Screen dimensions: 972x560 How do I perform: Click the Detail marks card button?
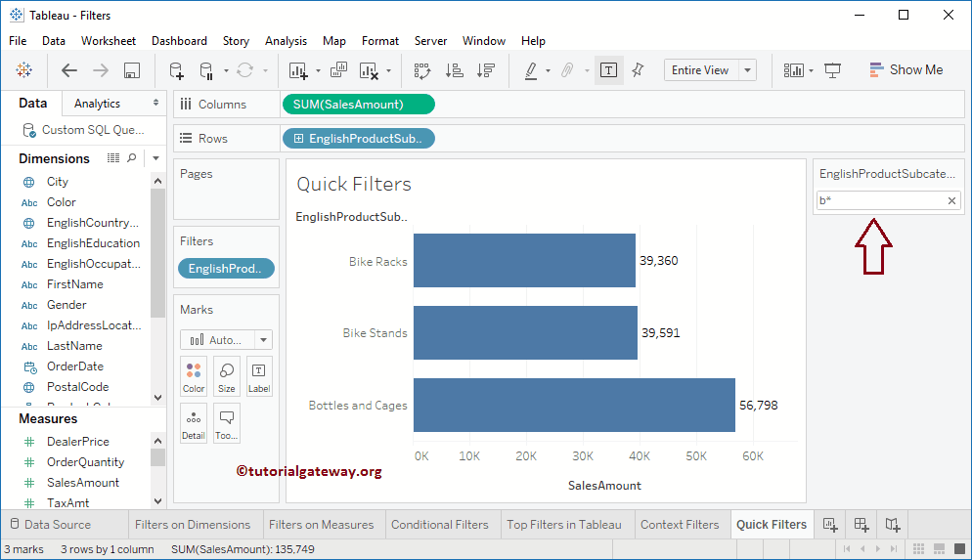pos(194,423)
